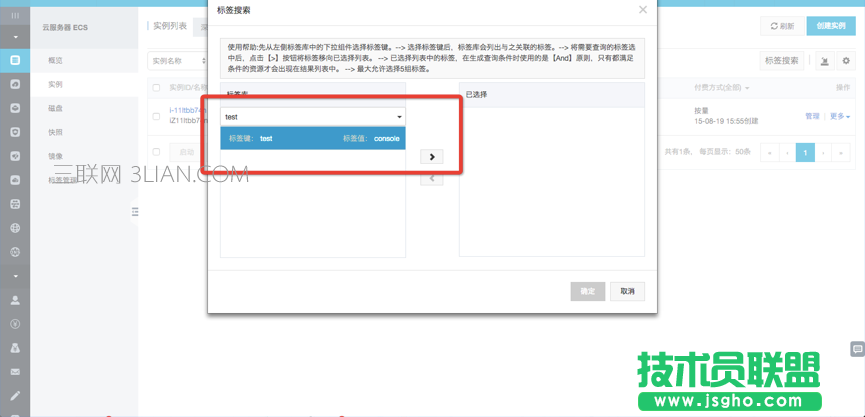Open the tag key dropdown showing test
The width and height of the screenshot is (865, 417).
313,117
